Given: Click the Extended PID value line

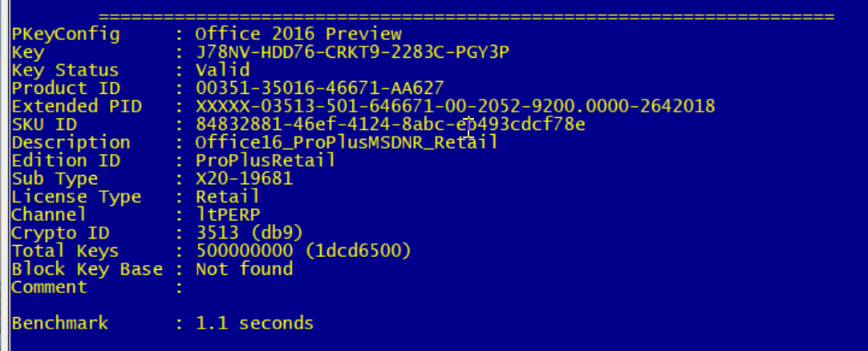Looking at the screenshot, I should pyautogui.click(x=455, y=106).
